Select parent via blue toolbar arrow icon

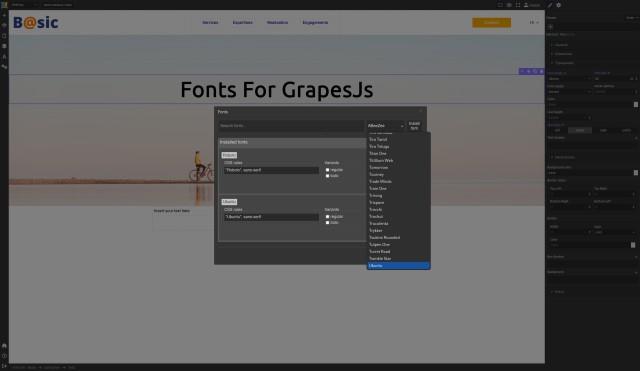522,71
